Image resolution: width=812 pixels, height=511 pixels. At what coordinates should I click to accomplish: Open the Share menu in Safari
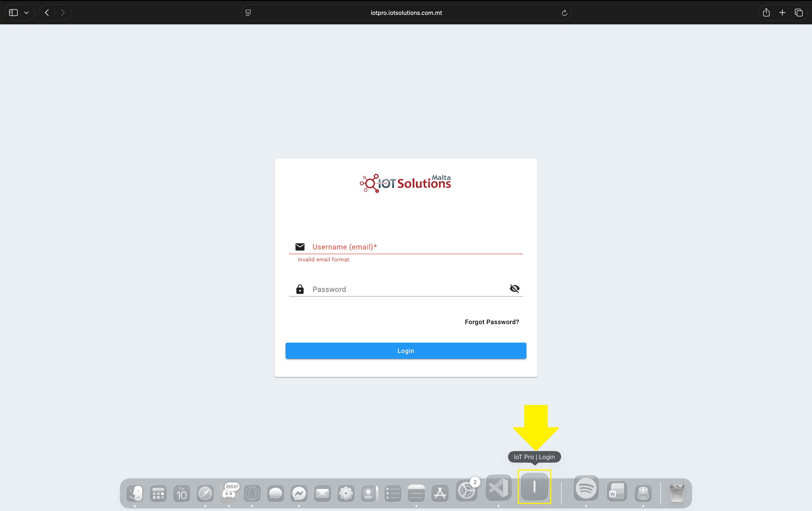click(766, 13)
